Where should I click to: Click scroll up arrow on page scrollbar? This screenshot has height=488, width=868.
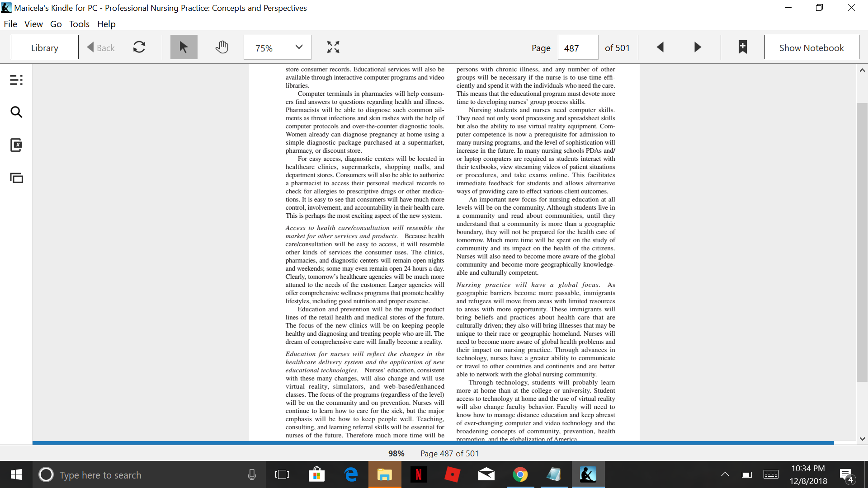(862, 70)
